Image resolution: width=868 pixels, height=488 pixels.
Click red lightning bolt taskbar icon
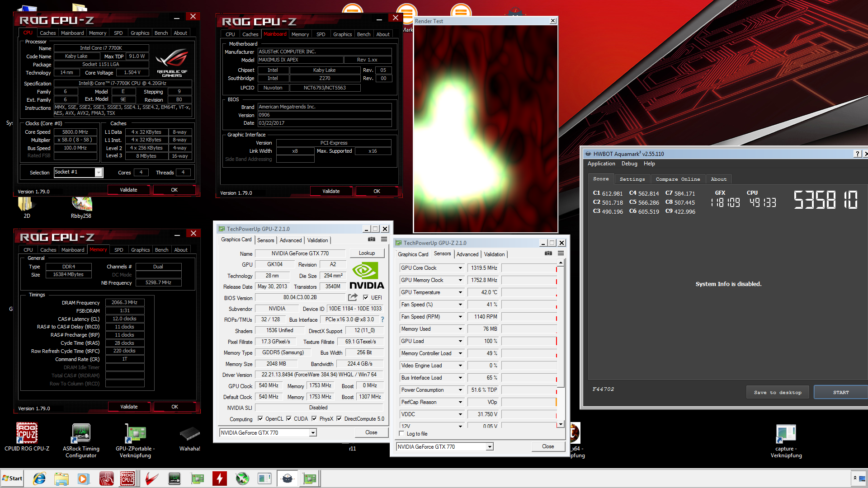click(x=220, y=479)
